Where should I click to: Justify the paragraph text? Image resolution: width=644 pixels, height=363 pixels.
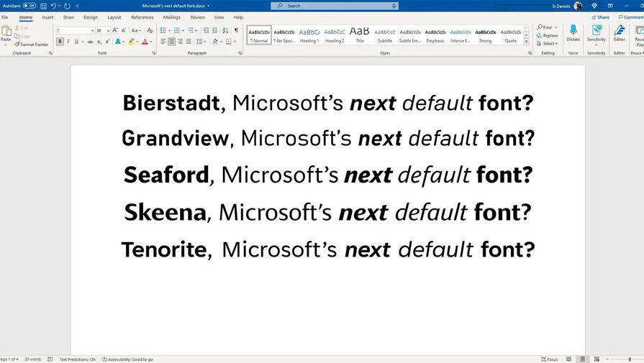189,42
